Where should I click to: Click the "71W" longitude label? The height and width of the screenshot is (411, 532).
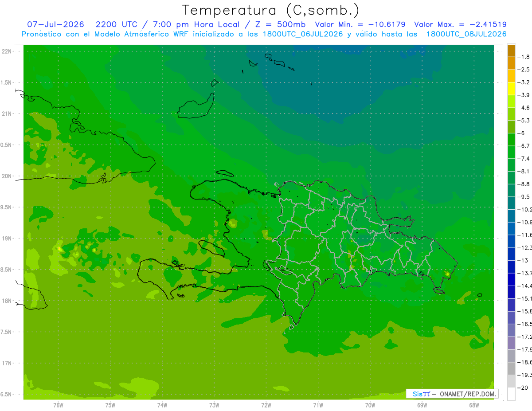click(318, 405)
